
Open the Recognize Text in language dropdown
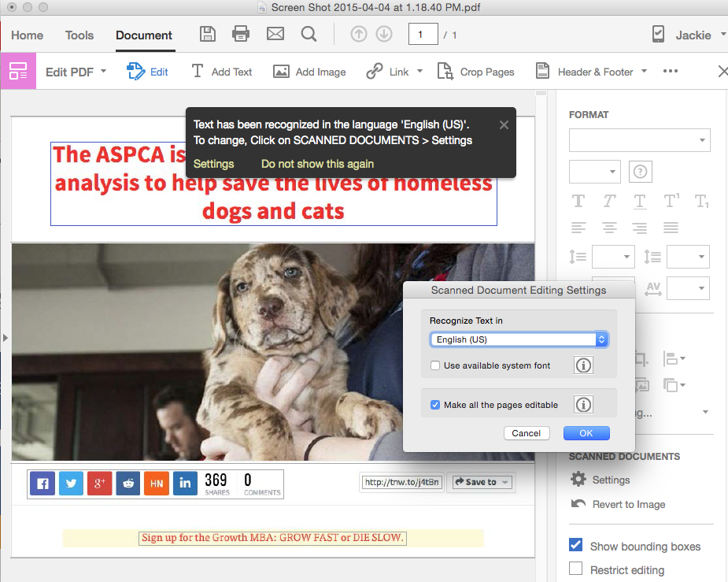click(519, 339)
